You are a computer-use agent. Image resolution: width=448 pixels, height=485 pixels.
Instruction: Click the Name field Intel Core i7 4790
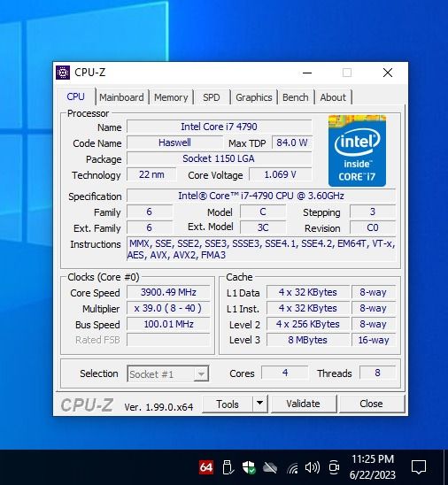coord(219,127)
